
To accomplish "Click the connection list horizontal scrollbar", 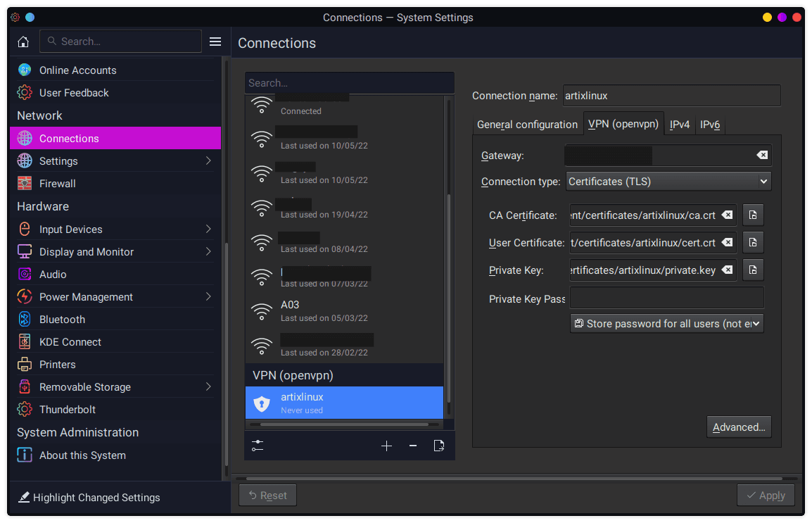I will click(344, 424).
